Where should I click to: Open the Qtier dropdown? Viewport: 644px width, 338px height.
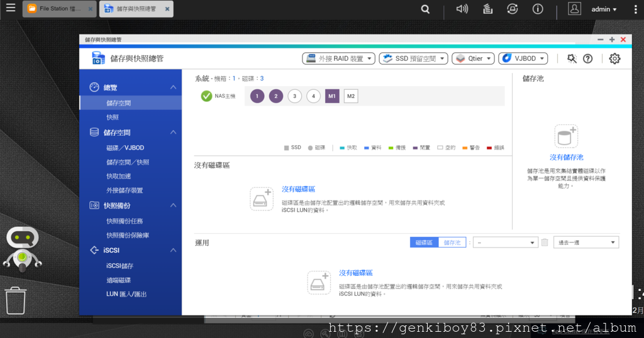473,58
